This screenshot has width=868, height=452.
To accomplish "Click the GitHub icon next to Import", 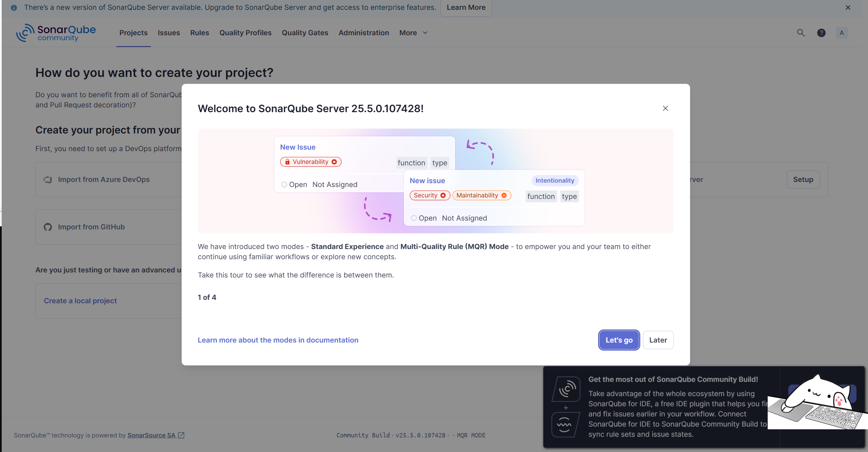I will (x=48, y=227).
